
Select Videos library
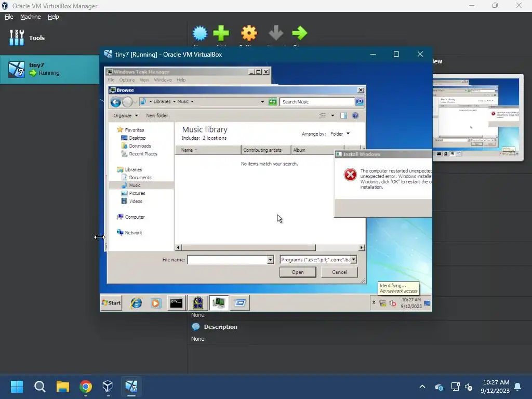click(x=132, y=201)
